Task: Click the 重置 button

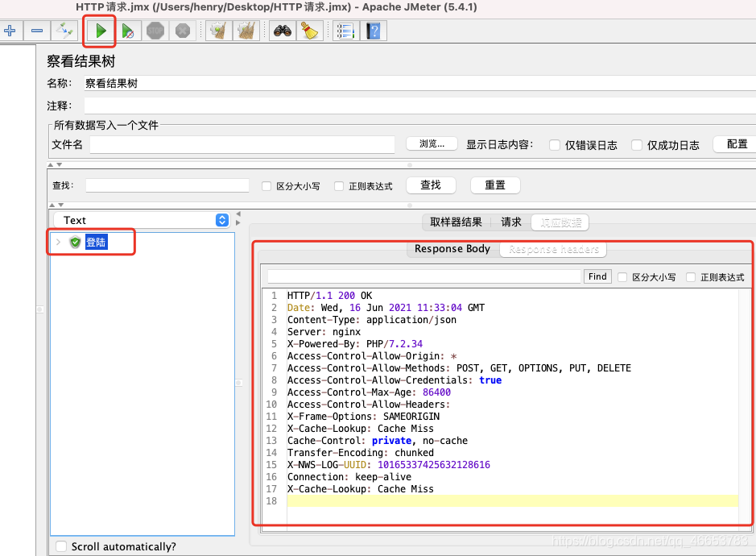Action: tap(495, 185)
